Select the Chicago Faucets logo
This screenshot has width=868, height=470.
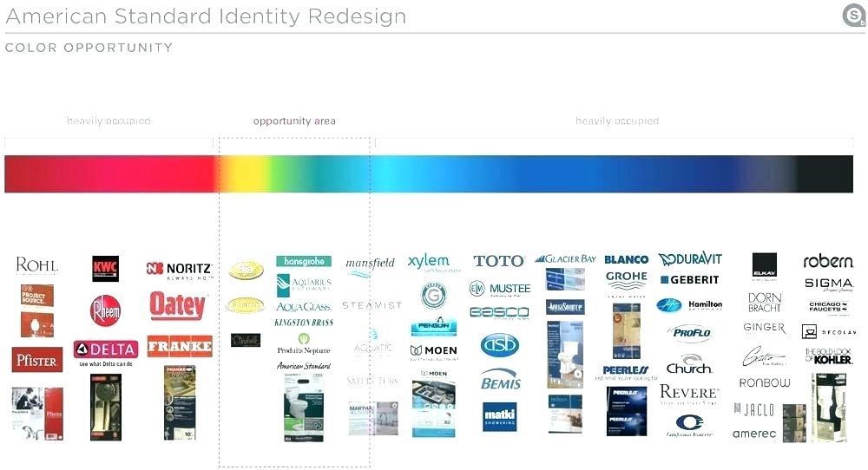(828, 306)
